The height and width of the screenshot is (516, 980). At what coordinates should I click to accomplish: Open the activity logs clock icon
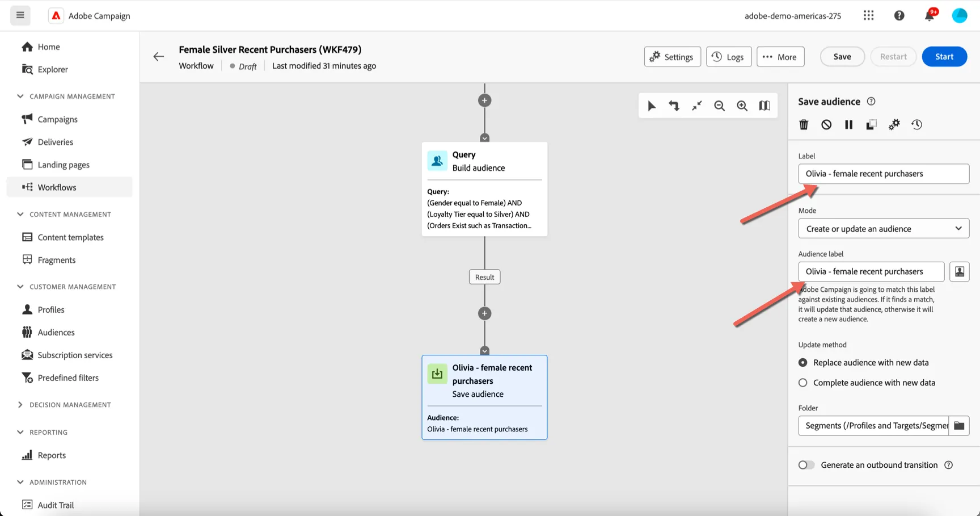(916, 124)
